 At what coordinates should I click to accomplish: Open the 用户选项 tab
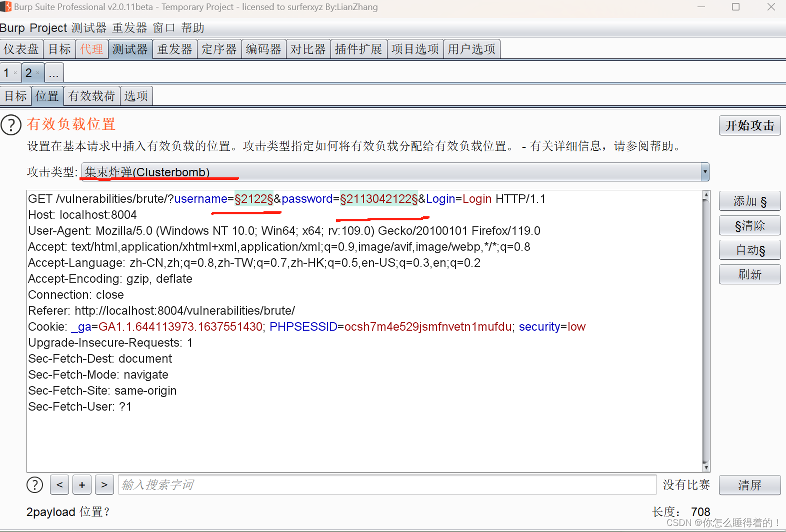tap(471, 49)
